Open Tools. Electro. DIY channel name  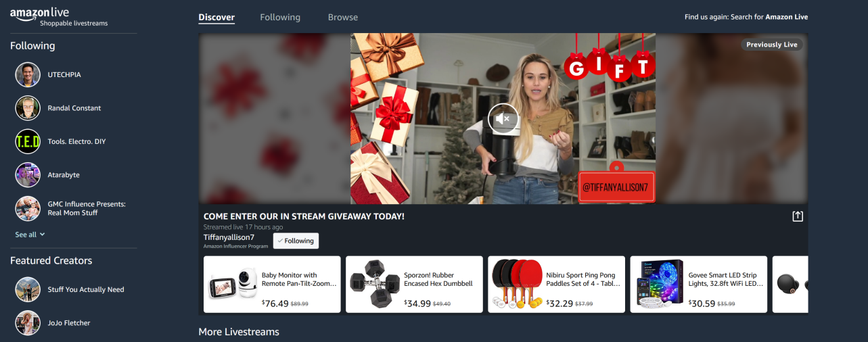(x=77, y=141)
